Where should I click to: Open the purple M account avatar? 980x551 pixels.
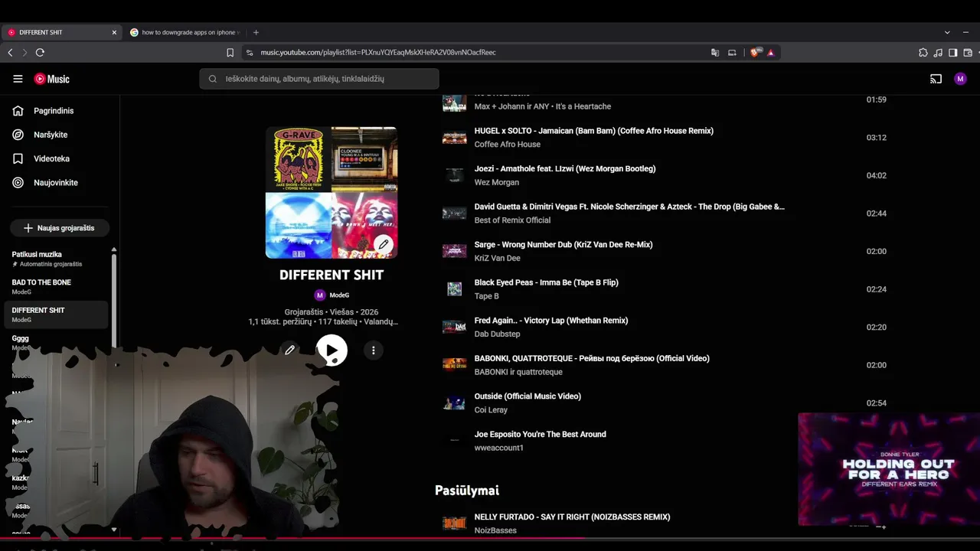(960, 79)
